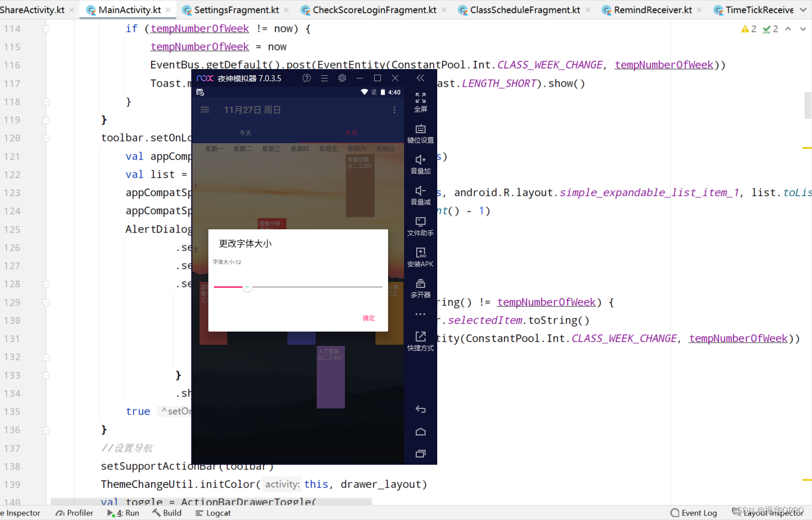Click the tempNumberOfWeek link on line 116

664,65
